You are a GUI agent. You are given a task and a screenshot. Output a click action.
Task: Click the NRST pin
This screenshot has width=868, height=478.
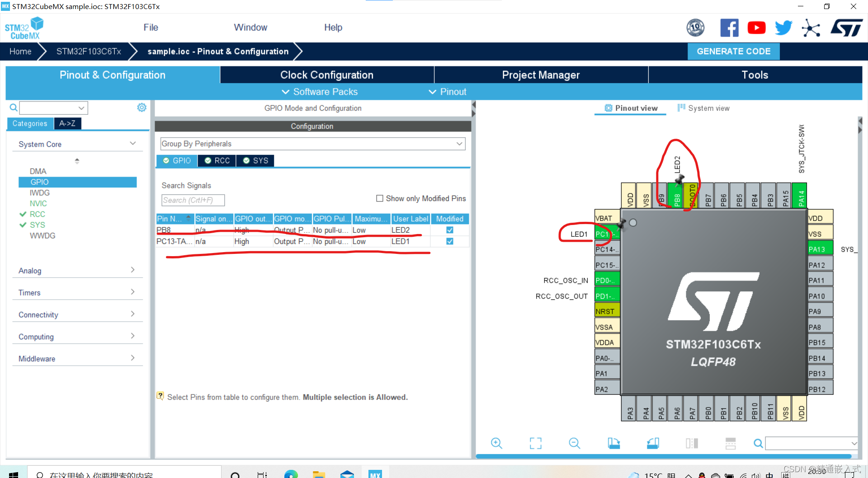point(607,311)
